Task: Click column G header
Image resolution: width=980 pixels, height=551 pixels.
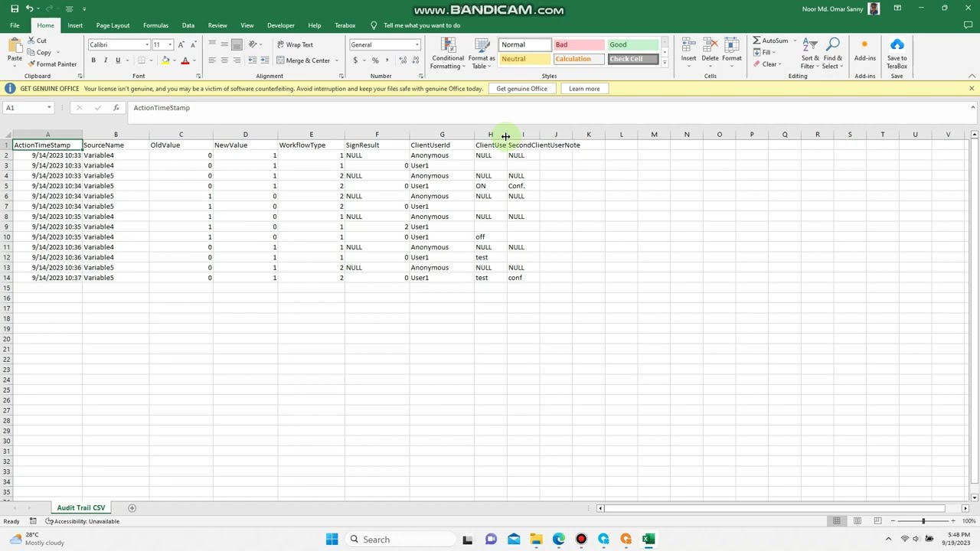Action: (442, 135)
